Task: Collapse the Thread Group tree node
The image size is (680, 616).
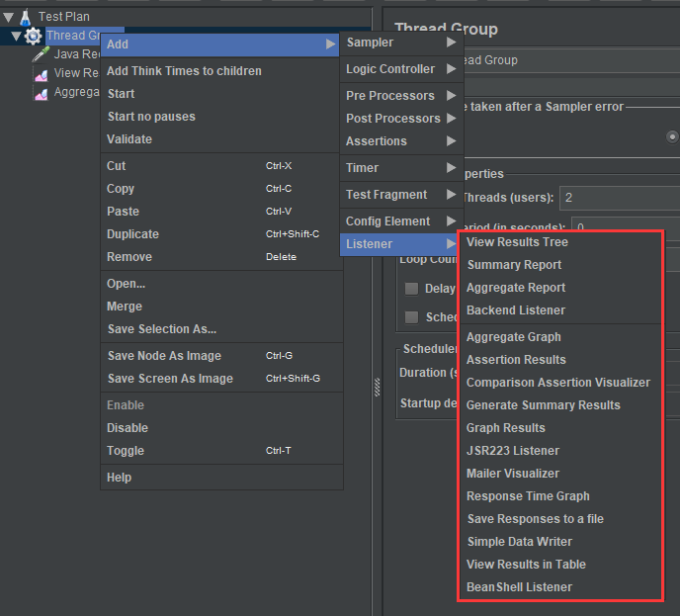Action: [16, 36]
